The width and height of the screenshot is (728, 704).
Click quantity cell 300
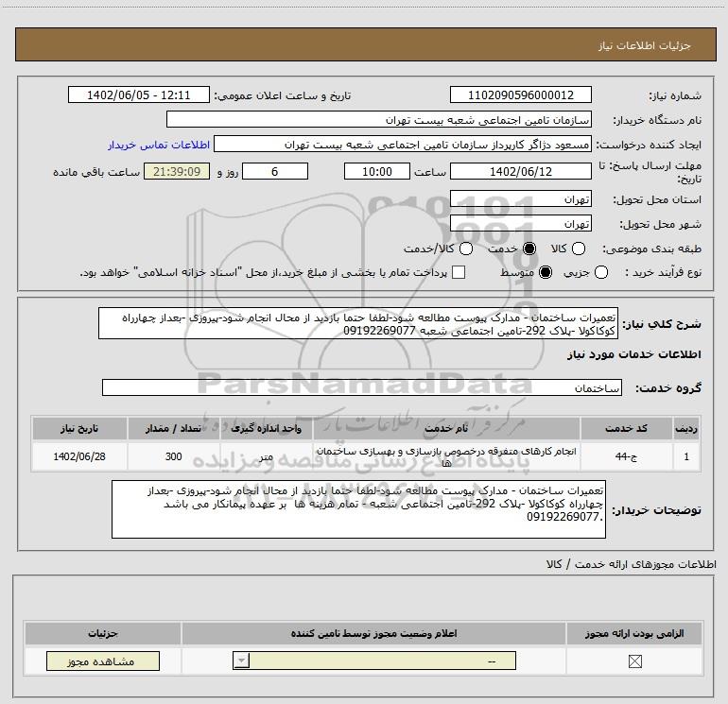174,456
